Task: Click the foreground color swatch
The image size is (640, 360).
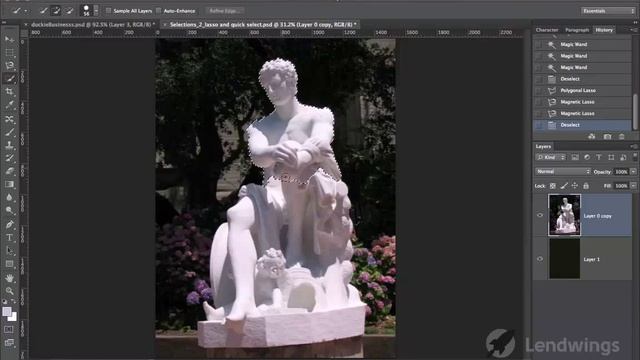Action: [7, 312]
